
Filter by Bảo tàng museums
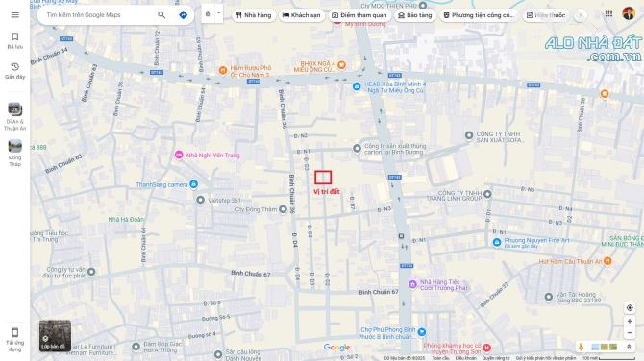[415, 15]
